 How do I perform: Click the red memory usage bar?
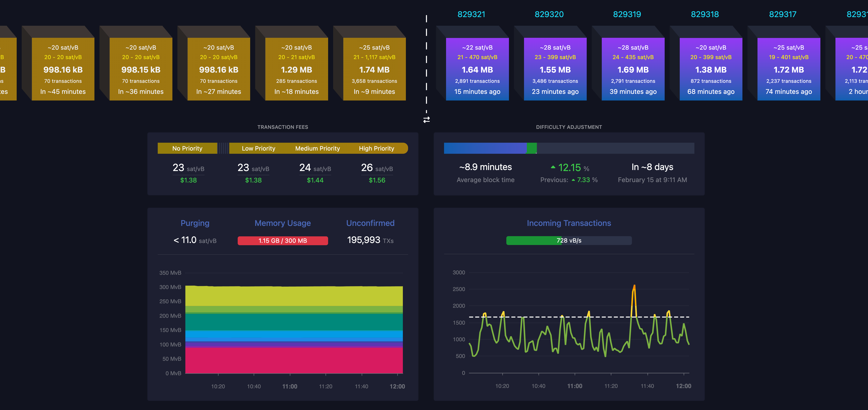282,241
